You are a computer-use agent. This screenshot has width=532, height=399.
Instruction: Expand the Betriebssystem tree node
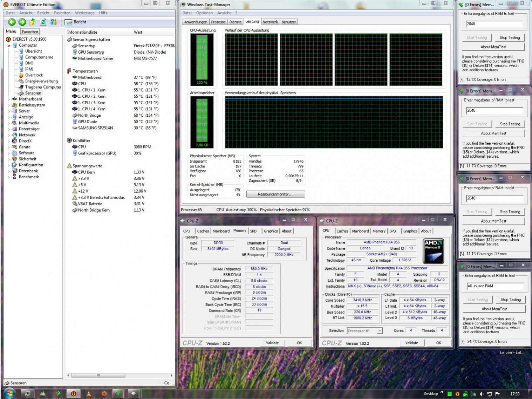point(9,105)
